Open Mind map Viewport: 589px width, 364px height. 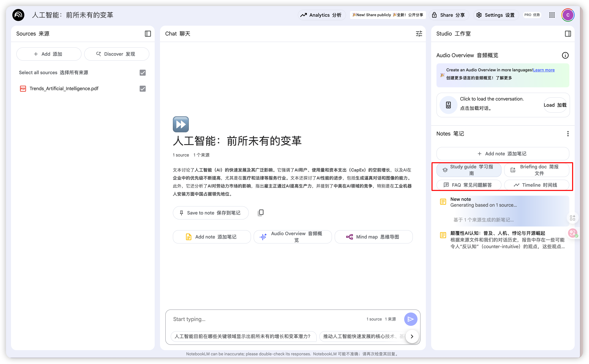coord(373,237)
